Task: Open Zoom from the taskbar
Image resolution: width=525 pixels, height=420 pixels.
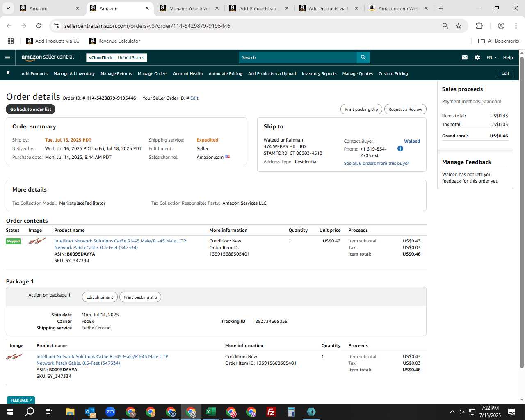Action: click(110, 412)
